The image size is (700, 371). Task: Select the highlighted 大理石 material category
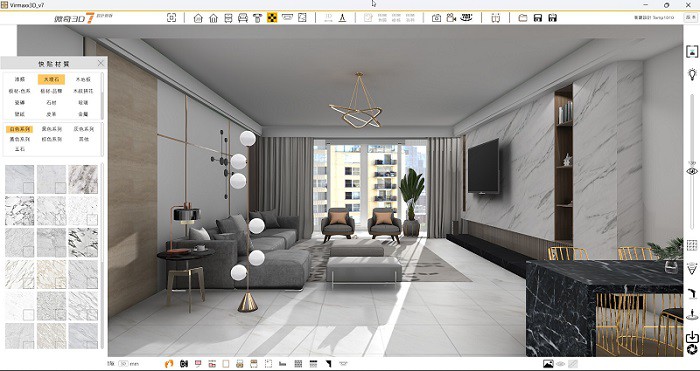click(x=51, y=79)
